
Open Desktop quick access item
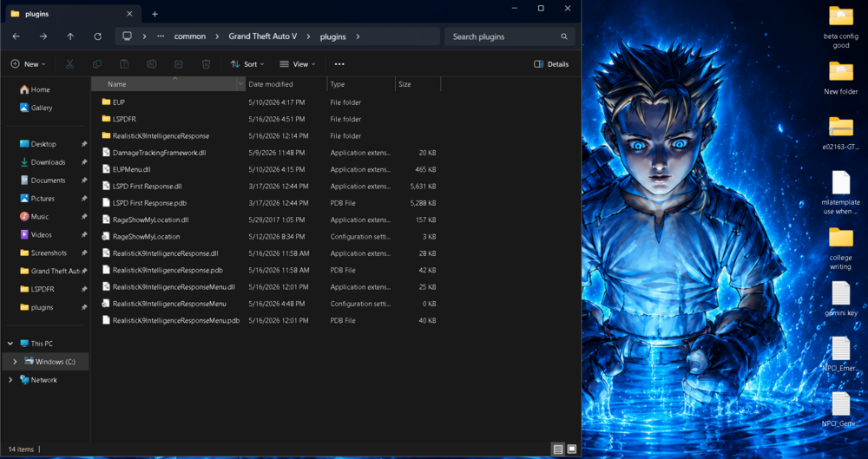[x=37, y=144]
